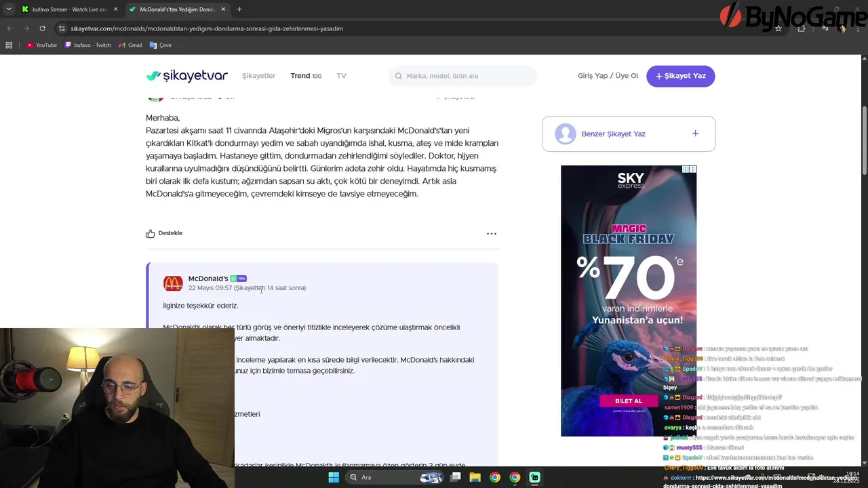Viewport: 868px width, 488px height.
Task: Click the ad info icon on Sky Express ad
Action: coord(686,169)
